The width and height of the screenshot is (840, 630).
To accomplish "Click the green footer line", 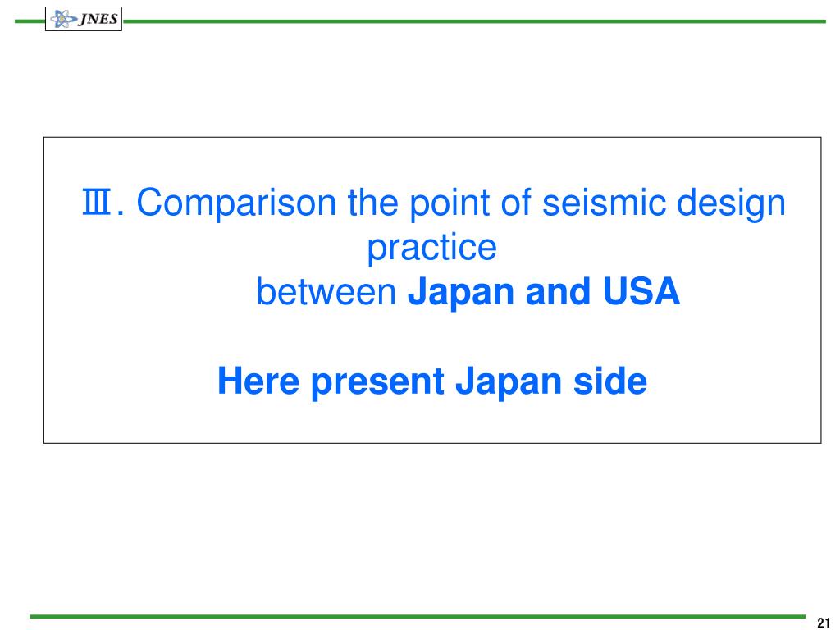I will (418, 617).
